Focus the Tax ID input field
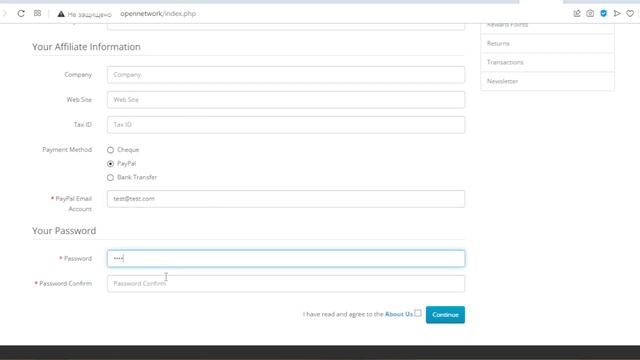Viewport: 640px width, 360px height. tap(286, 124)
